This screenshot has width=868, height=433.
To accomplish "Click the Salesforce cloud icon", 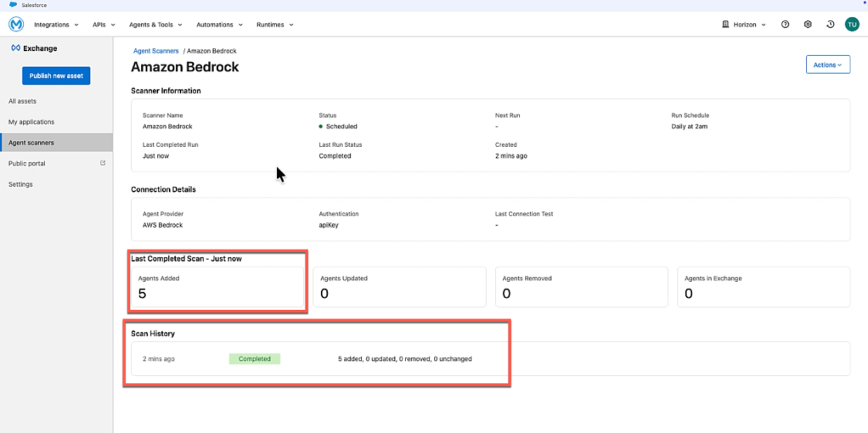I will pyautogui.click(x=13, y=5).
